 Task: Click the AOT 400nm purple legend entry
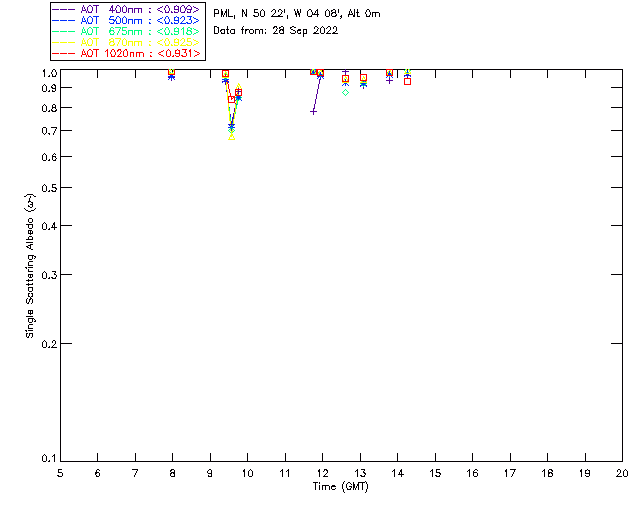[x=127, y=9]
